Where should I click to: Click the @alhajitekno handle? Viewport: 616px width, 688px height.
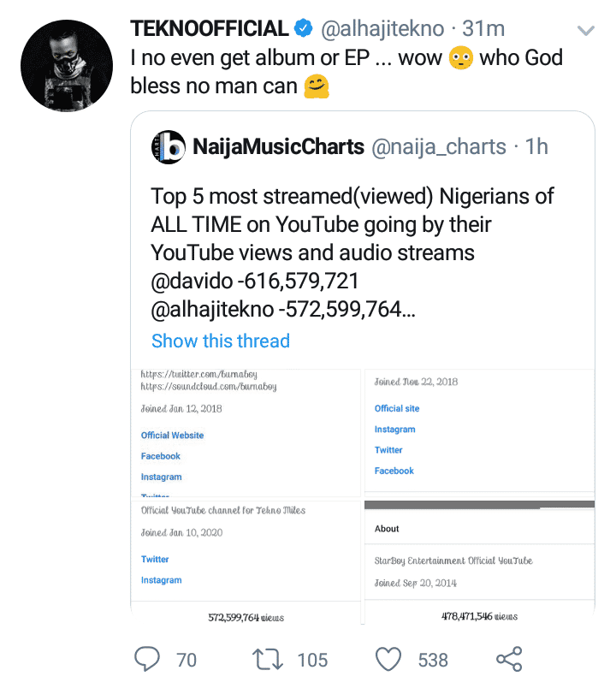(x=382, y=29)
